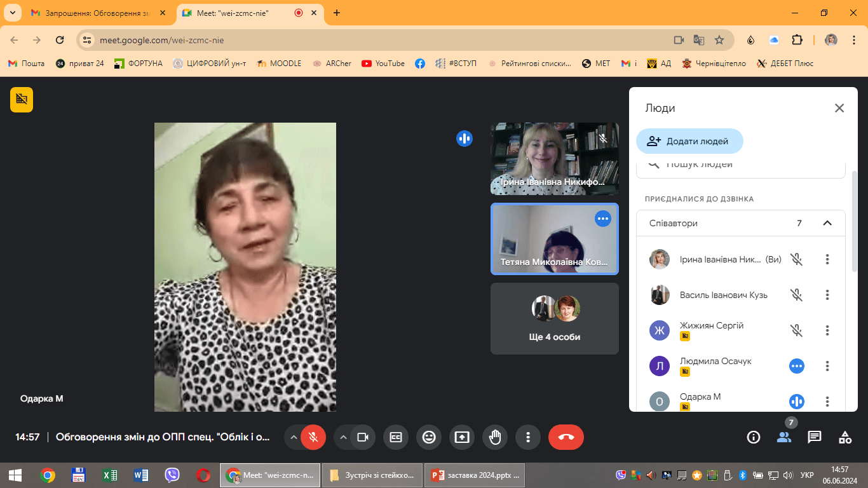Image resolution: width=868 pixels, height=488 pixels.
Task: Expand audio settings arrow beside microphone
Action: click(x=293, y=437)
